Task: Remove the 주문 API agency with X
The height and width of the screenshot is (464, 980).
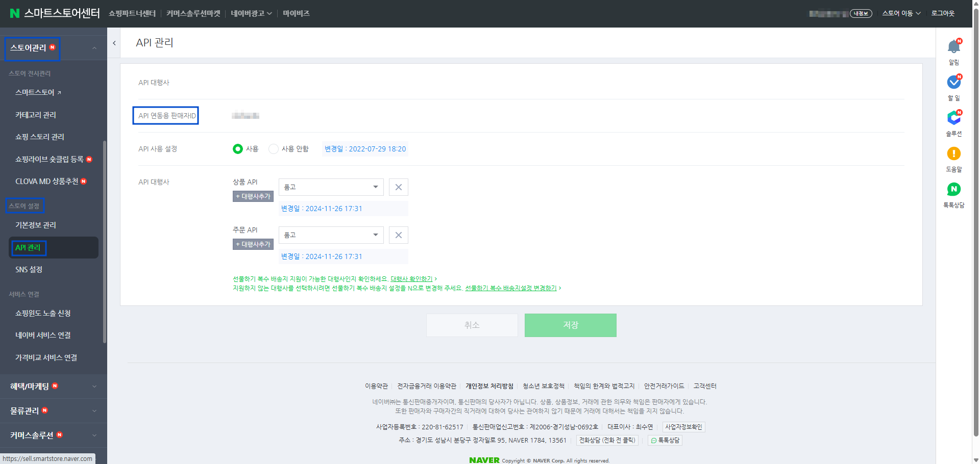Action: [399, 235]
